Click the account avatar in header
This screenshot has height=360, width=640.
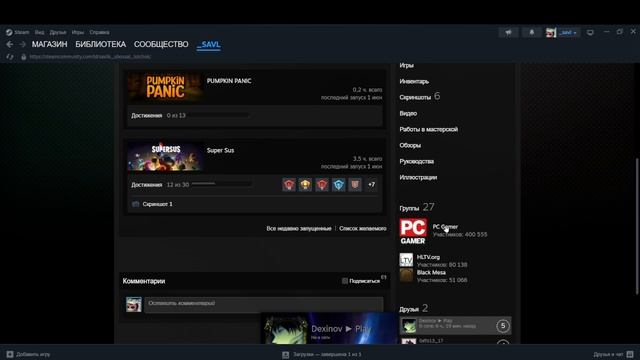pos(551,32)
